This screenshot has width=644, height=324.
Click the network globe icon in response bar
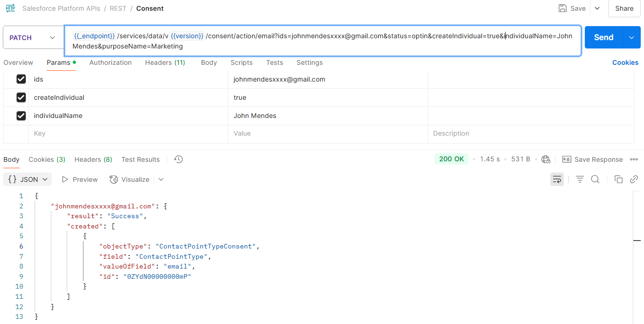546,159
